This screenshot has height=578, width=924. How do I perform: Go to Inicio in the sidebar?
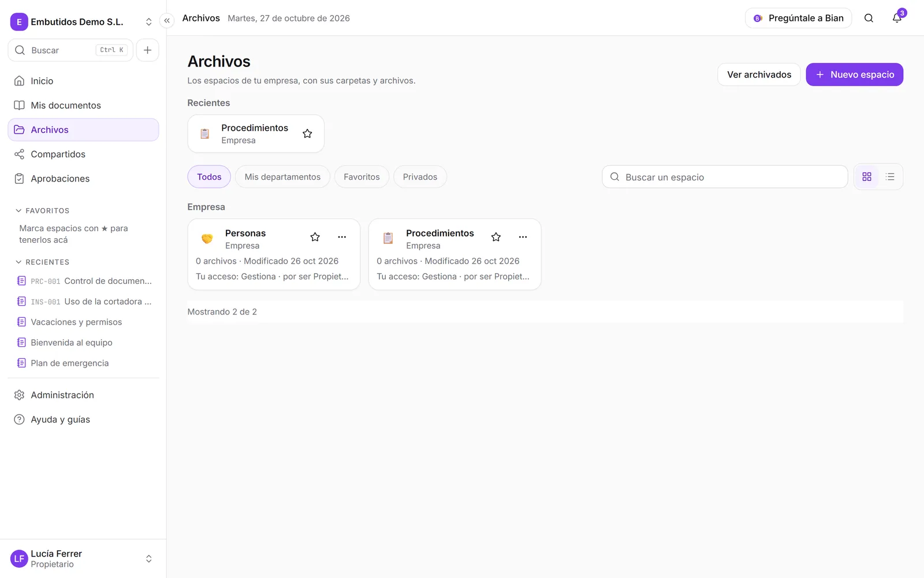83,81
